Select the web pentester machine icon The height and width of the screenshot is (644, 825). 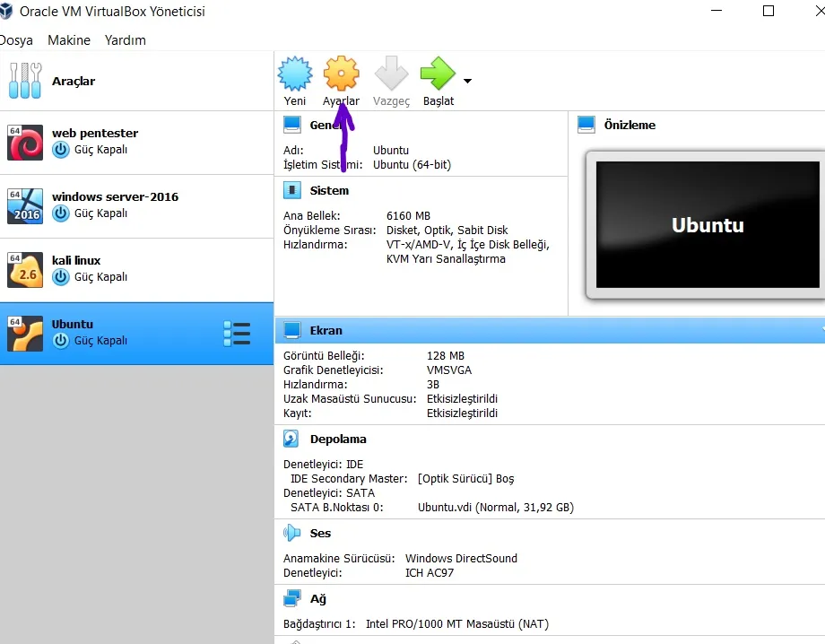point(25,142)
